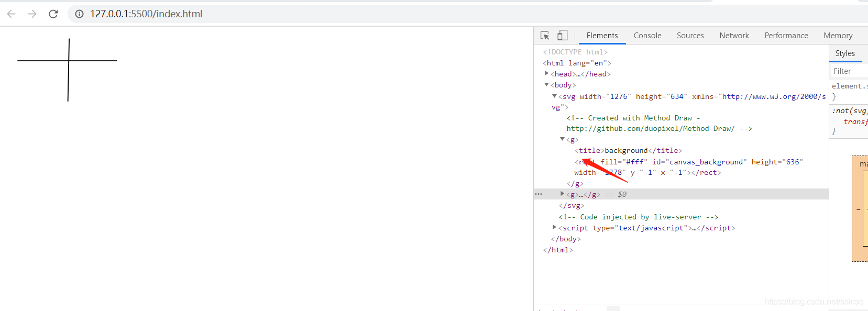Screen dimensions: 868x311
Task: View site information icon in address bar
Action: (79, 14)
